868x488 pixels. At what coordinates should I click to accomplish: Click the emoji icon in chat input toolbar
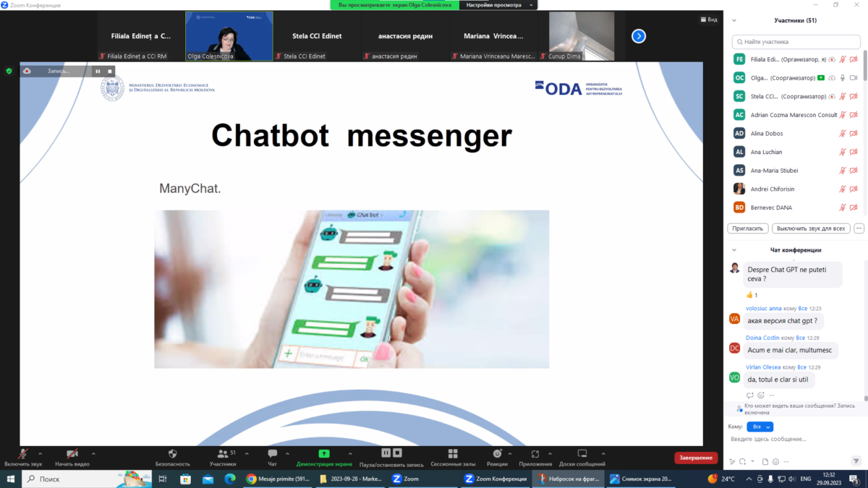click(776, 461)
